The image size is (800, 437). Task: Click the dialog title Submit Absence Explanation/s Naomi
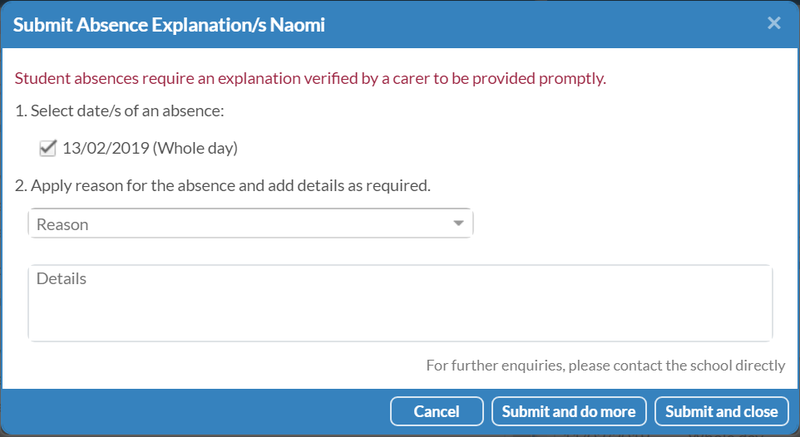169,25
